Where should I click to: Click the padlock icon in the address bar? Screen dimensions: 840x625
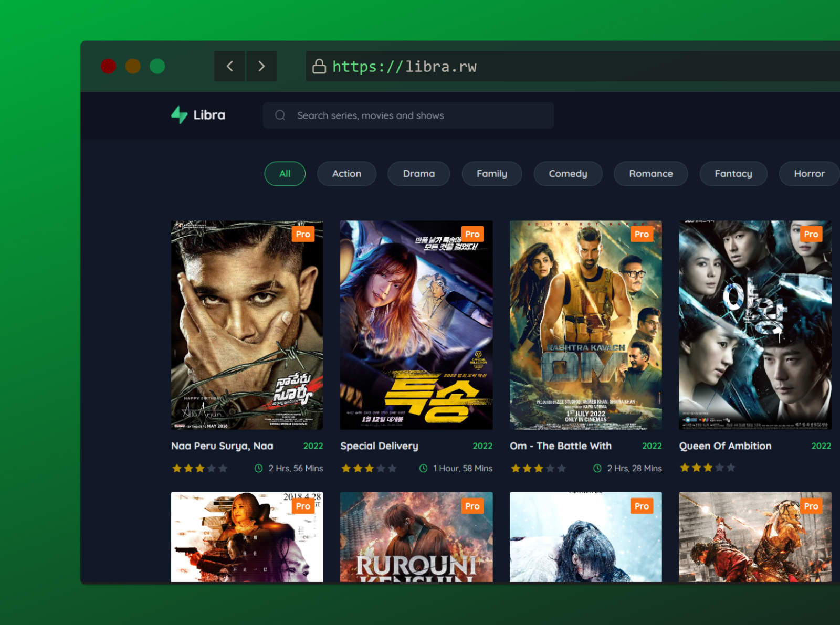click(320, 67)
